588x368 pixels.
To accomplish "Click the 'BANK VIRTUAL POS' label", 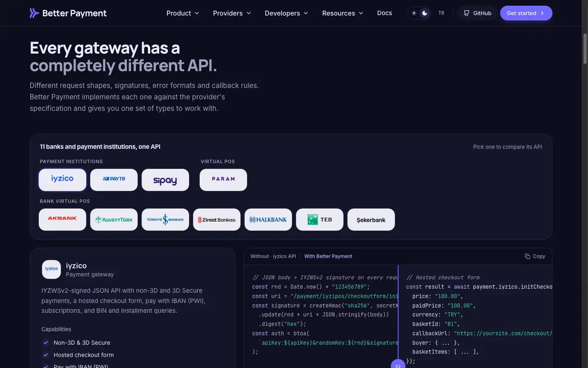I will tap(65, 201).
